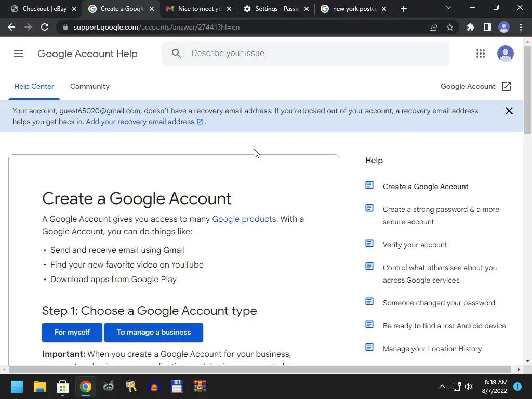Image resolution: width=532 pixels, height=399 pixels.
Task: Open Microsoft Store from taskbar
Action: pos(62,387)
